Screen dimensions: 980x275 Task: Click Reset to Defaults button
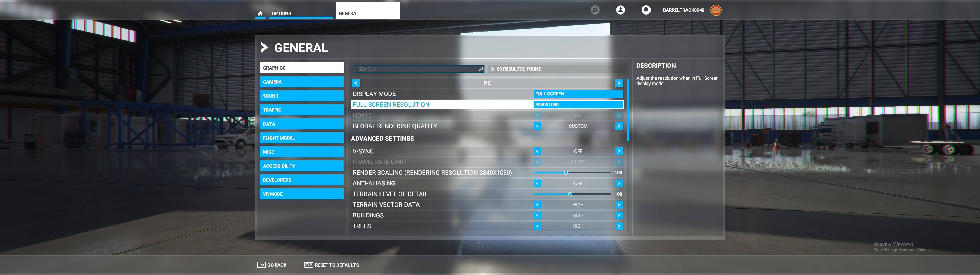click(331, 265)
